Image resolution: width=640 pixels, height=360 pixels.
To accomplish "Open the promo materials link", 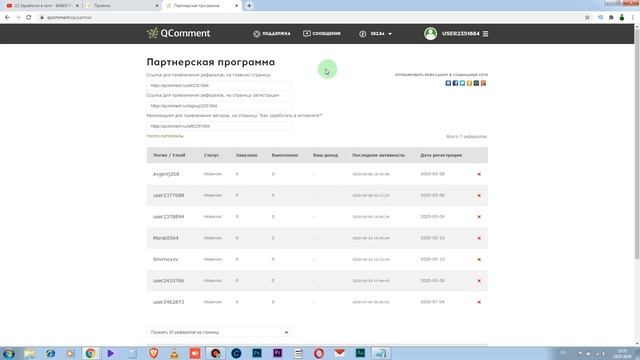I will point(165,136).
